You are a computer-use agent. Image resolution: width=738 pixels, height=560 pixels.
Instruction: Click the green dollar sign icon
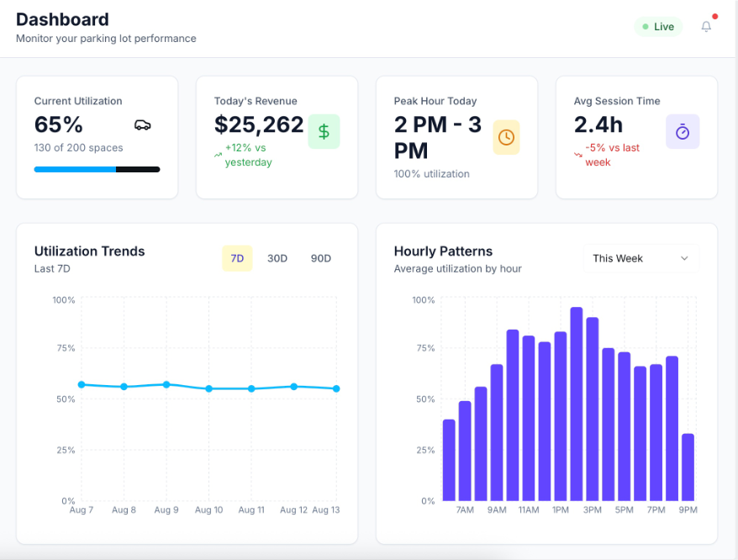[x=324, y=132]
